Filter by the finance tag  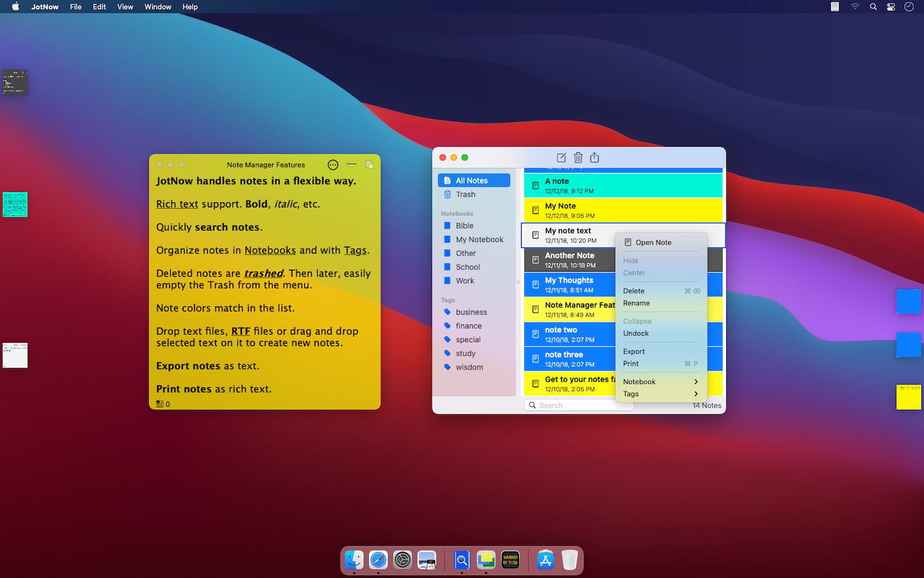[x=468, y=326]
